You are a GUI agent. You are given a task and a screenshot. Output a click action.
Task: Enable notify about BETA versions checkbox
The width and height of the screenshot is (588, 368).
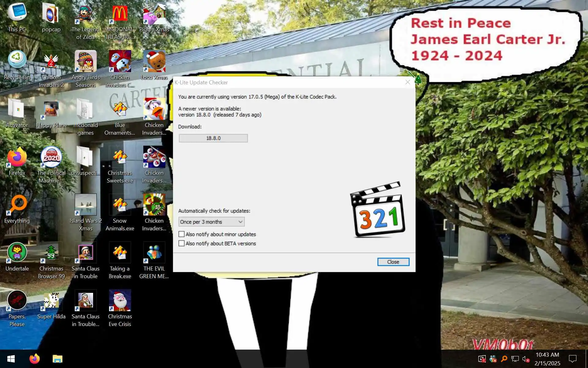(182, 243)
